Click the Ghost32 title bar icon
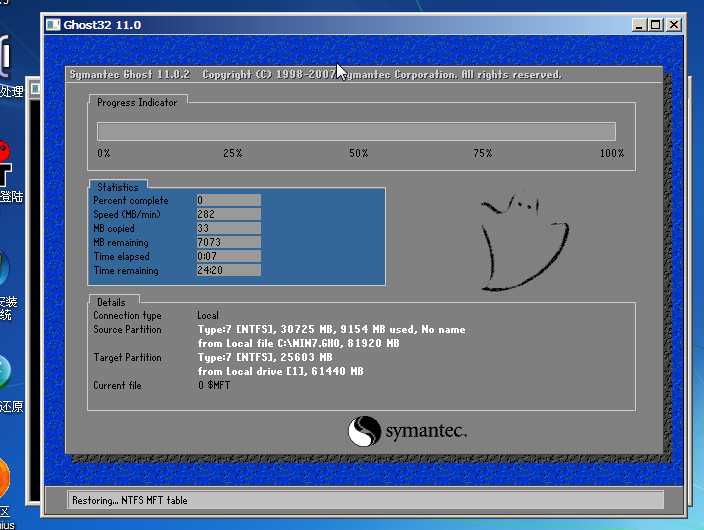The width and height of the screenshot is (704, 530). 53,25
